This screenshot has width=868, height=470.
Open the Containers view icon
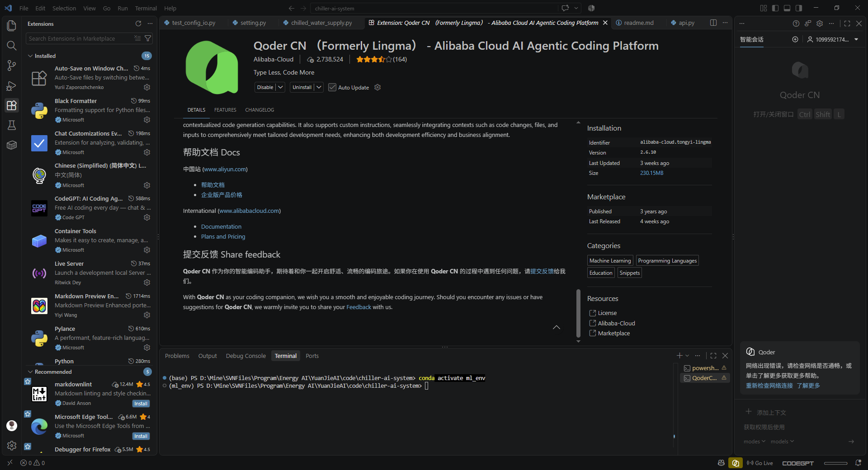click(12, 145)
